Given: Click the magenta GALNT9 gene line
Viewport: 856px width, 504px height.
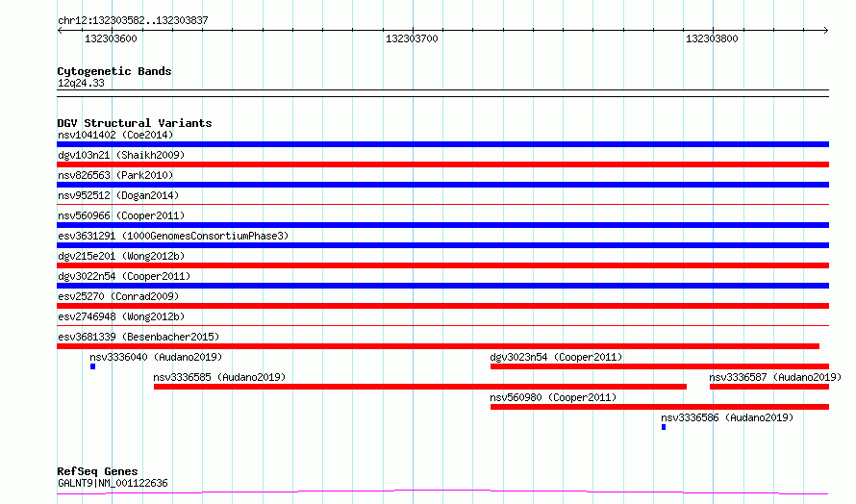Looking at the screenshot, I should click(x=442, y=492).
